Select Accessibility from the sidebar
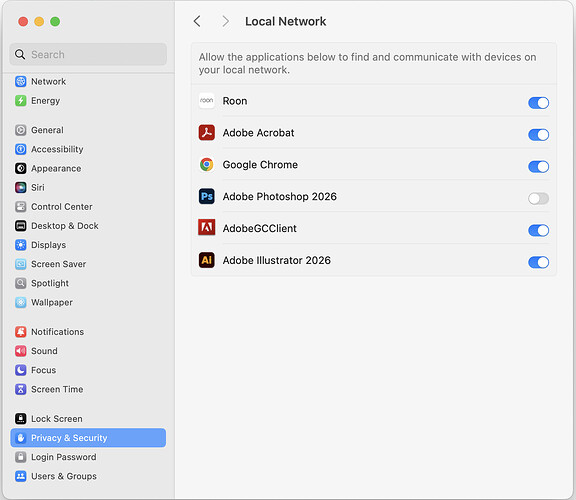 pos(88,149)
